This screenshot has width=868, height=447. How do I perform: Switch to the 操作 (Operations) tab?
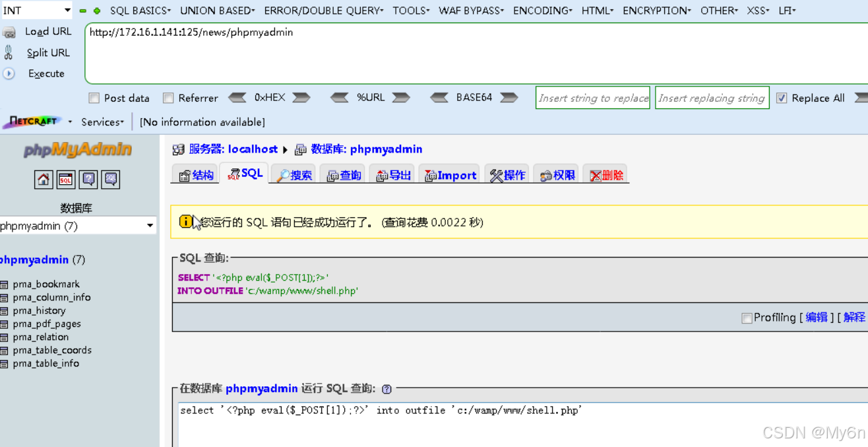(507, 175)
